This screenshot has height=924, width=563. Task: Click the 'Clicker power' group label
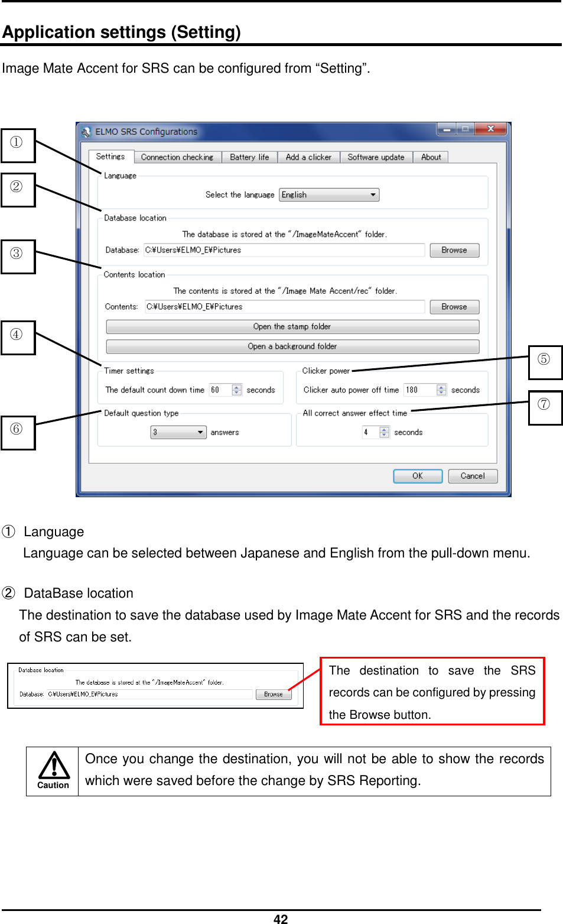[326, 371]
